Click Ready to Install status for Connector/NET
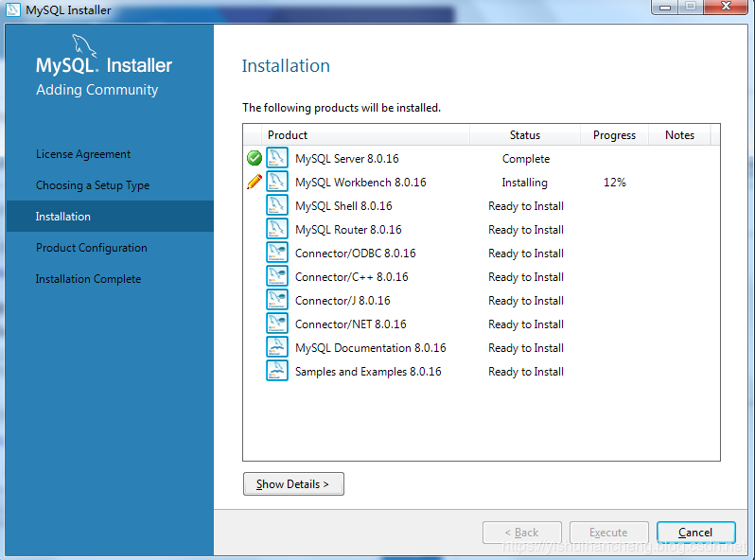Screen dimensions: 755x560 (x=526, y=324)
